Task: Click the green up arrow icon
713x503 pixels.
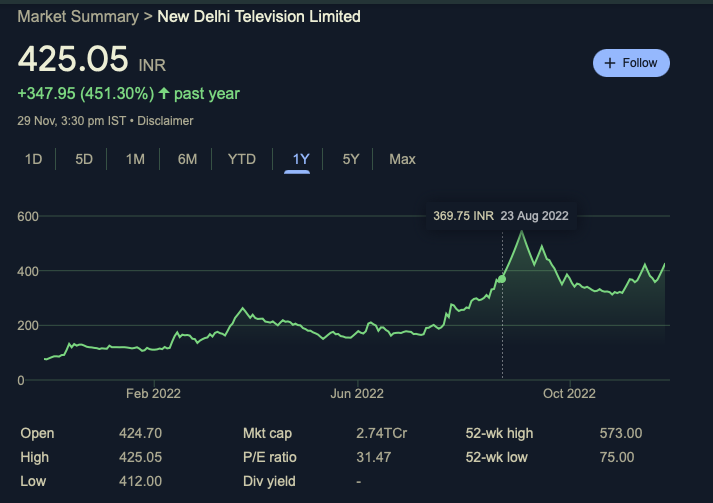Action: (x=164, y=93)
